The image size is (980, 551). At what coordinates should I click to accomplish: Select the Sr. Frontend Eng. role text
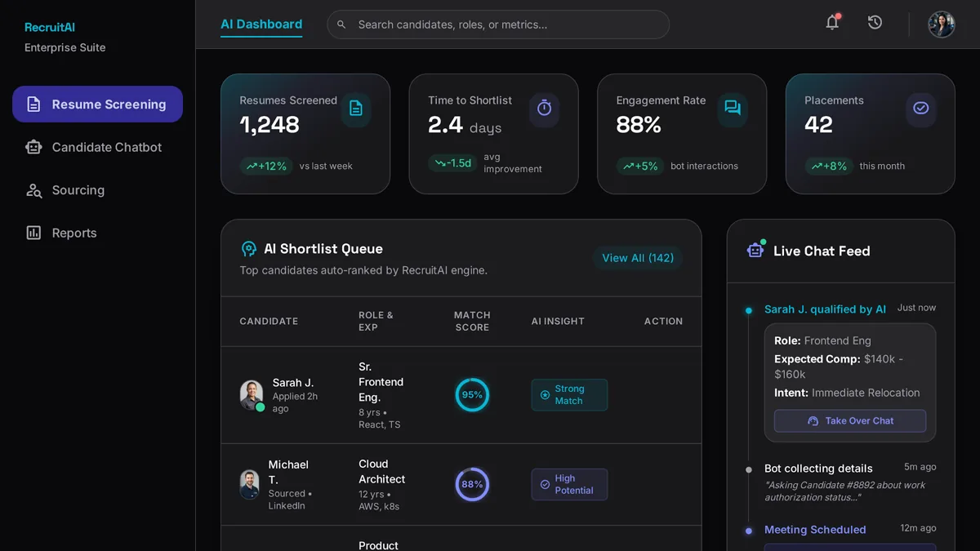[381, 382]
